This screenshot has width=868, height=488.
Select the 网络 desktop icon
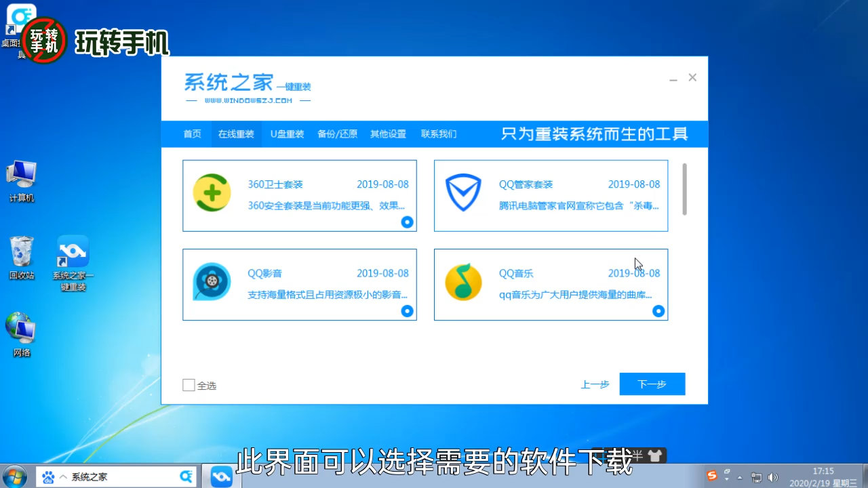pyautogui.click(x=22, y=335)
